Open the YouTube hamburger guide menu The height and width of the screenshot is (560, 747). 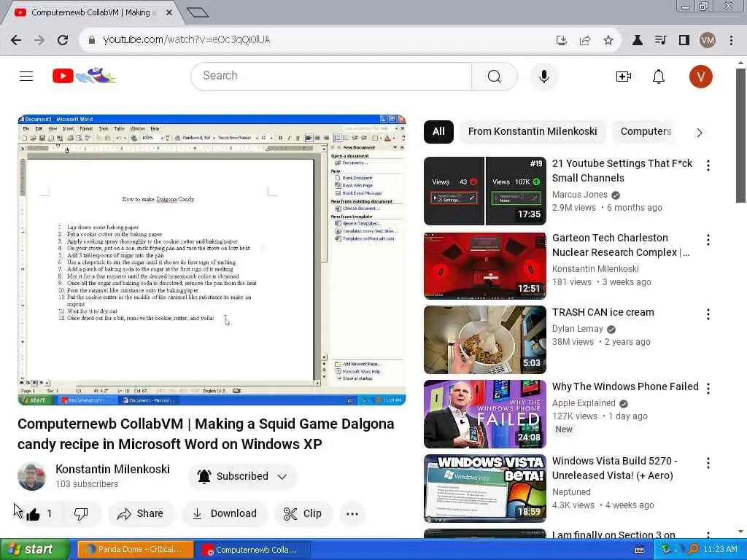[26, 76]
